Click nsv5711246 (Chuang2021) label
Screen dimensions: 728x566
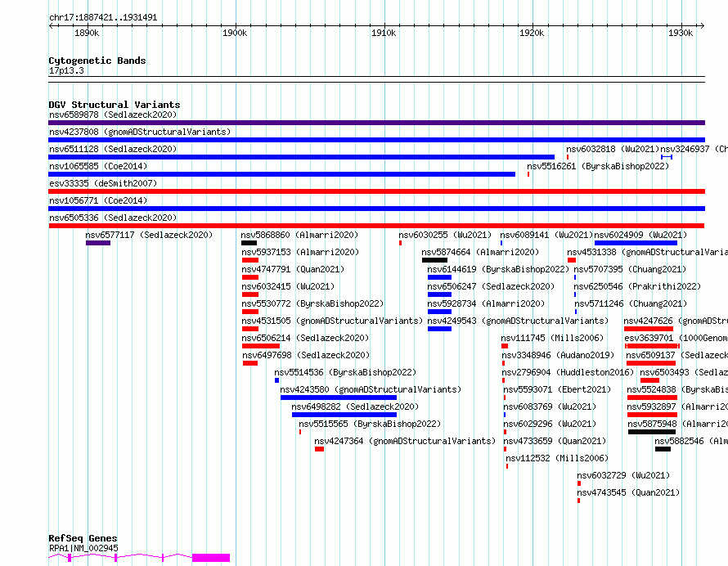(x=631, y=303)
